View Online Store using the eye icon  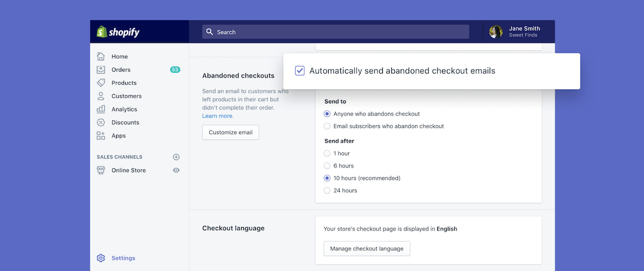[x=177, y=170]
